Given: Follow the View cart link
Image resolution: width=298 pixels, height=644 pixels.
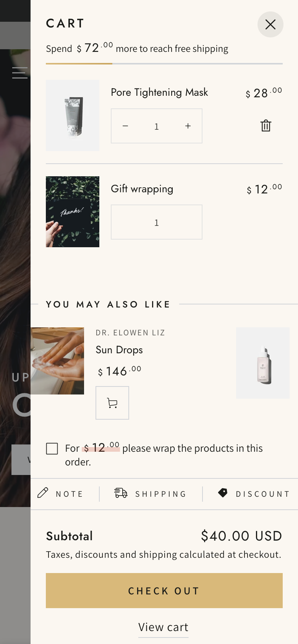Looking at the screenshot, I should (164, 627).
